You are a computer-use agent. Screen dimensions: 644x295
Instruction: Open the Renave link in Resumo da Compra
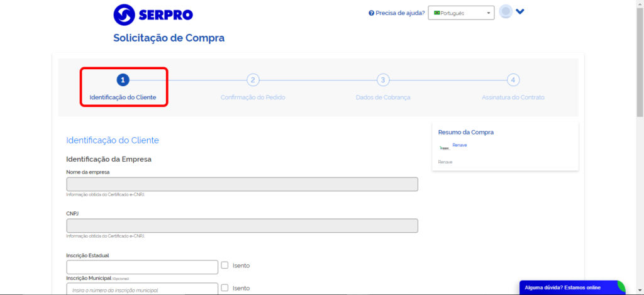click(x=460, y=145)
